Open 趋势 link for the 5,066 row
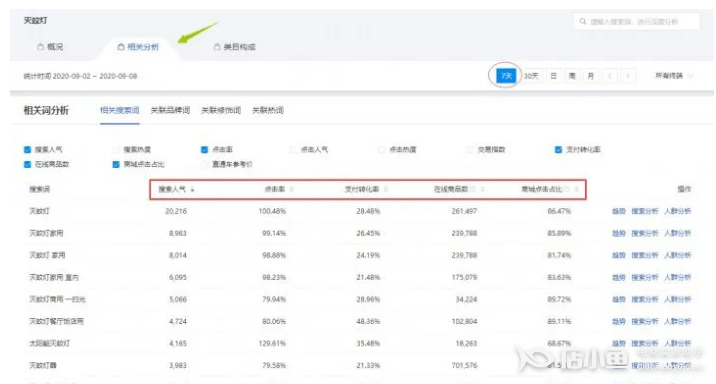 coord(619,300)
